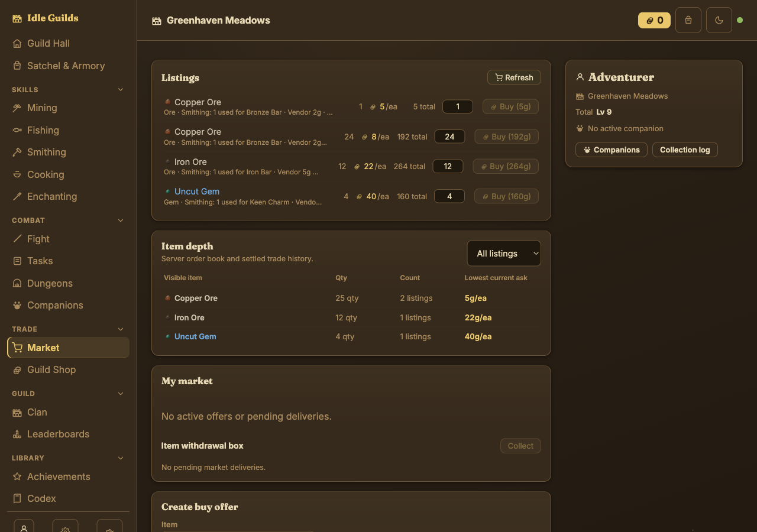Select the Copper Ore listing at 8/ea
Image resolution: width=757 pixels, height=532 pixels.
[x=198, y=132]
